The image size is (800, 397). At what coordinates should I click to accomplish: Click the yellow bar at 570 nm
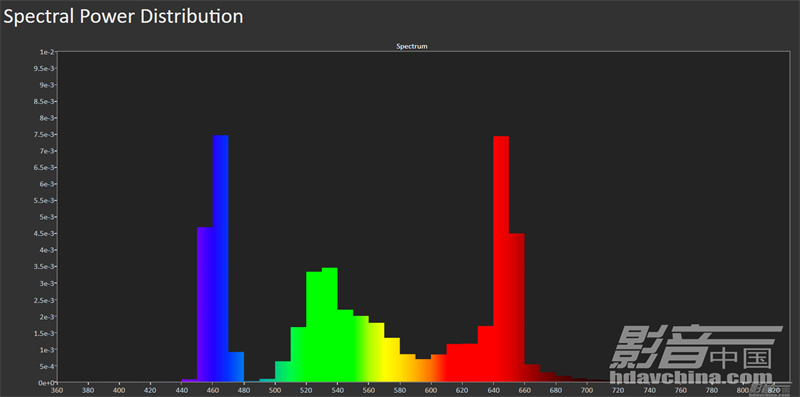click(392, 360)
